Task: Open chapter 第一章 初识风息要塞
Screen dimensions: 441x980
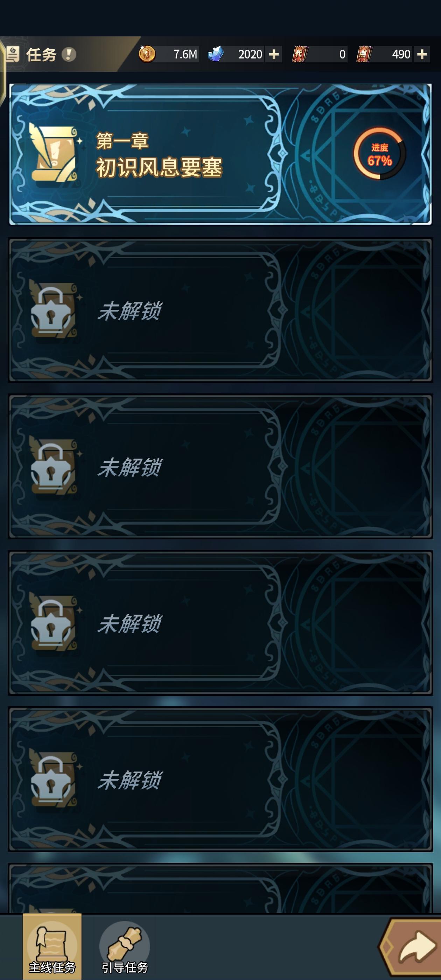Action: (x=220, y=154)
